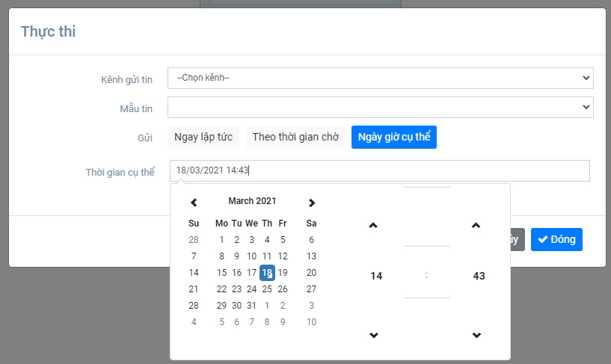611x364 pixels.
Task: Select the highlighted date March 18
Action: point(267,273)
